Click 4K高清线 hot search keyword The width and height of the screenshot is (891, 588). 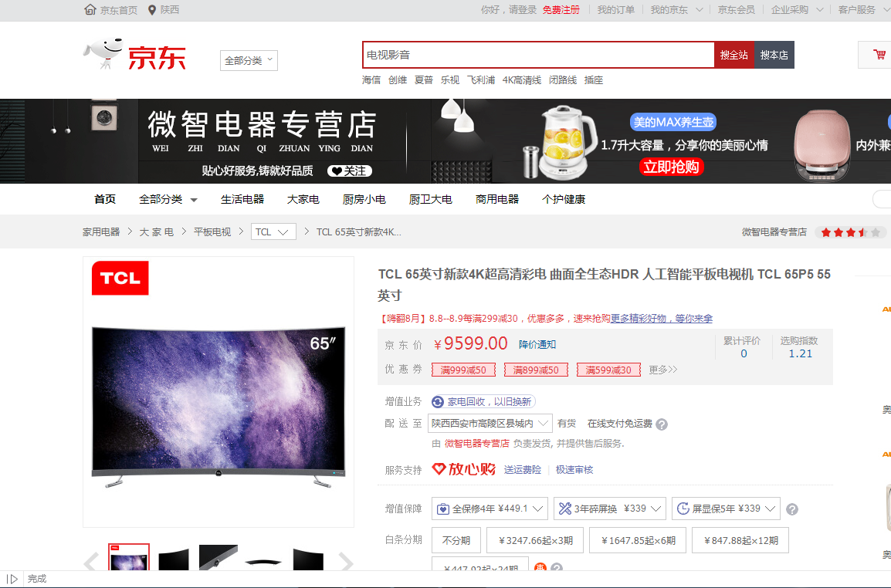[x=522, y=80]
